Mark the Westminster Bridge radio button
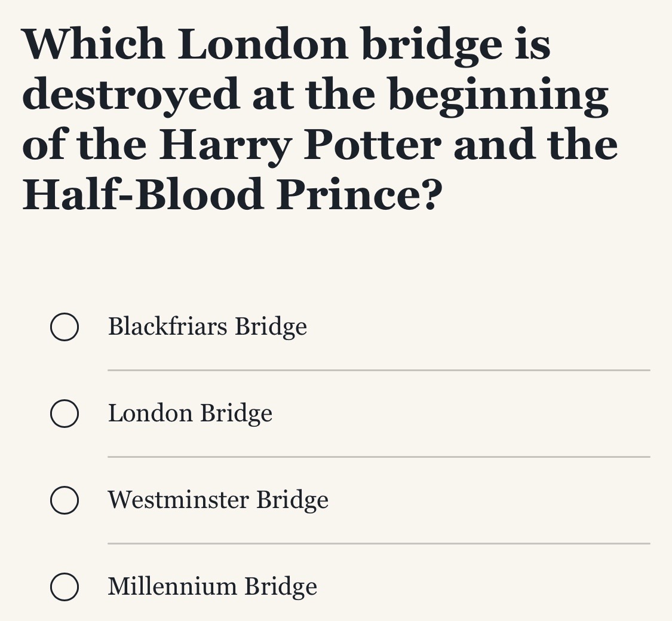Image resolution: width=672 pixels, height=621 pixels. (65, 500)
